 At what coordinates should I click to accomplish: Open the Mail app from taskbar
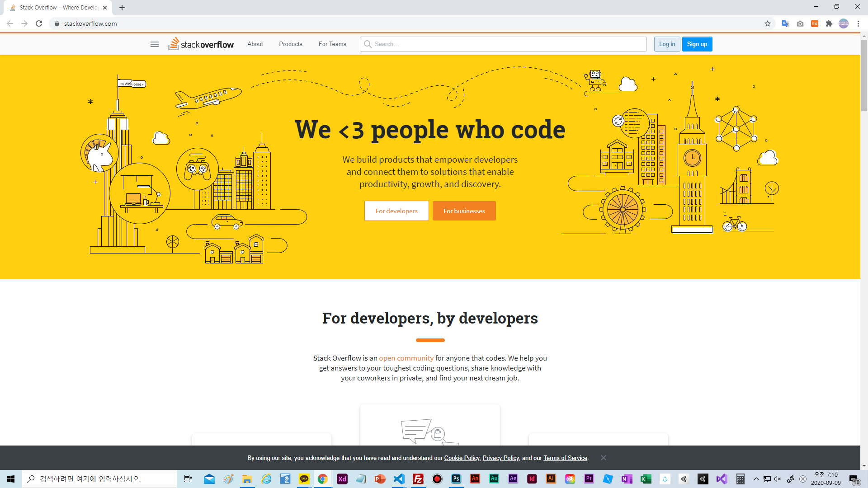(x=209, y=479)
